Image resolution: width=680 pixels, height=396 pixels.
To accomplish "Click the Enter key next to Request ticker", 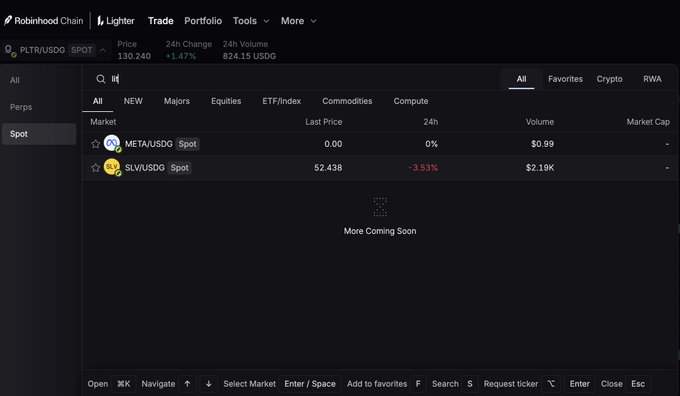I will pos(579,384).
